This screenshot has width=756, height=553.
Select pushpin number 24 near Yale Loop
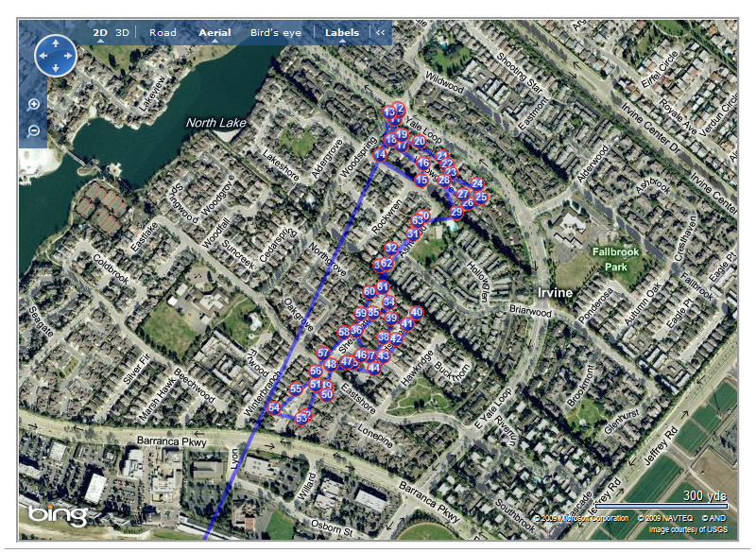(x=477, y=183)
